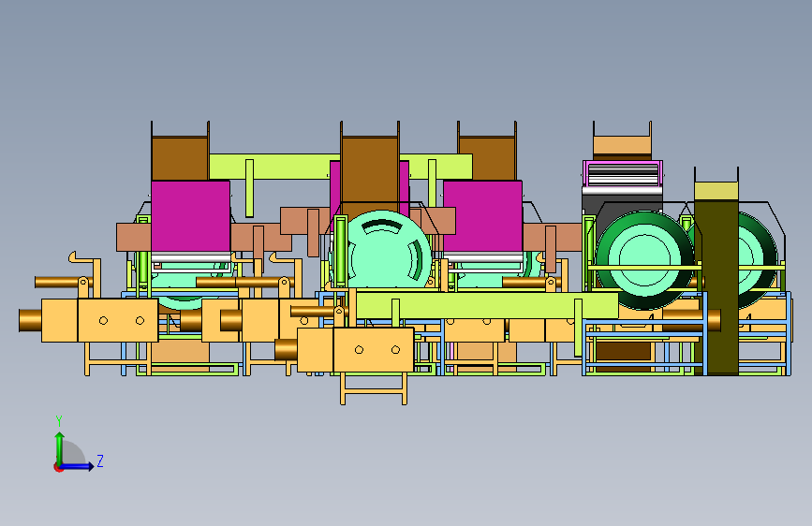Select the lower lime-green beam right of center

487,305
